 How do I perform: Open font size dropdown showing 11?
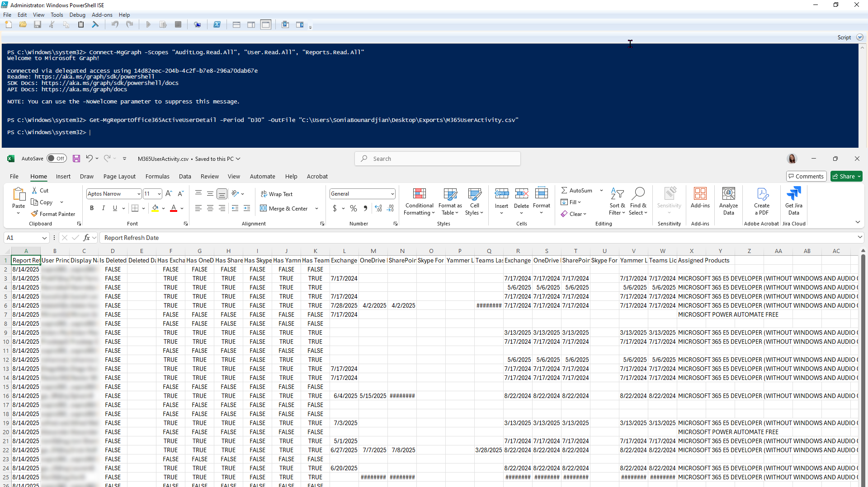pyautogui.click(x=159, y=194)
